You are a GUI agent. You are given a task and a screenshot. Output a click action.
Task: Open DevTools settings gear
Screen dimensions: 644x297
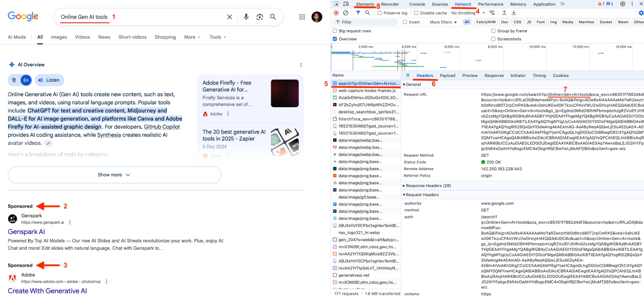(623, 4)
